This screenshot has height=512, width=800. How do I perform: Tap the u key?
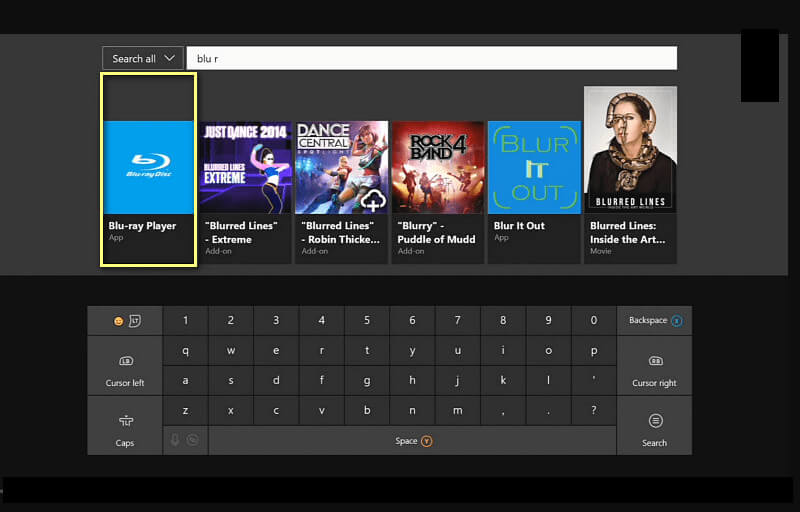pos(458,351)
